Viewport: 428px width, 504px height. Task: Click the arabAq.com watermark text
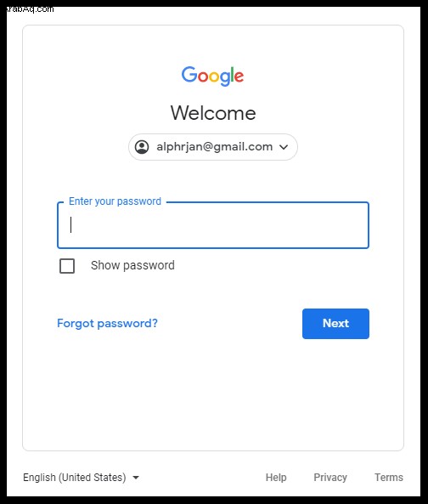[31, 9]
